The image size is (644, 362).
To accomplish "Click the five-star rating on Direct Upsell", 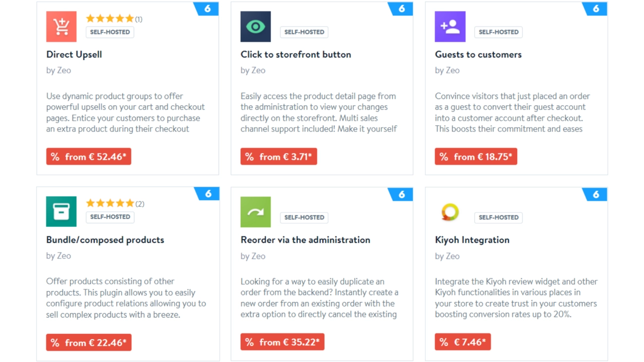I will pos(110,19).
